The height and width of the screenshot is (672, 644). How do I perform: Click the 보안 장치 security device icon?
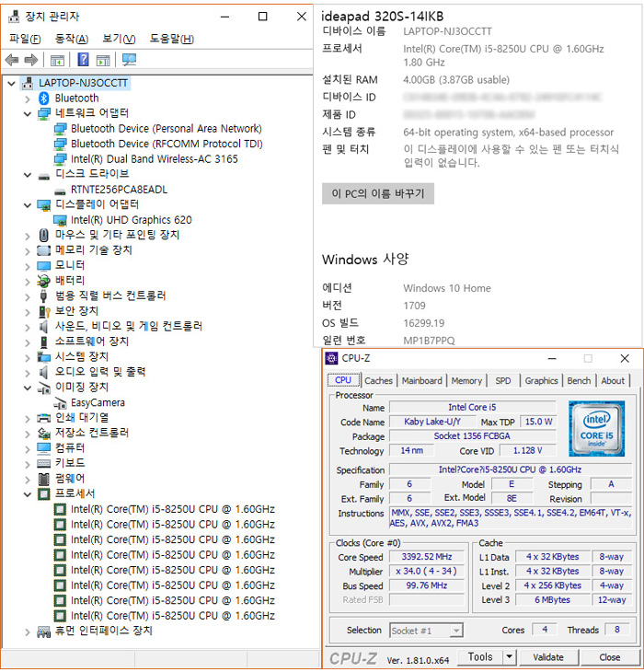(44, 311)
